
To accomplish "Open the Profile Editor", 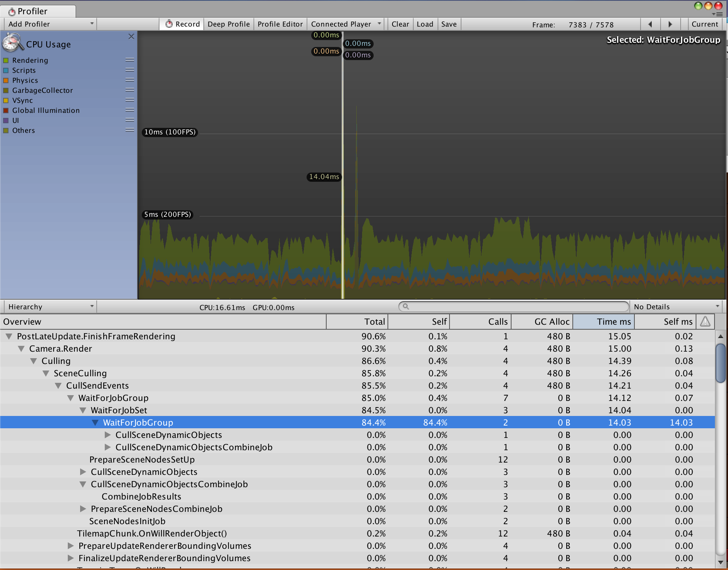I will [x=280, y=24].
